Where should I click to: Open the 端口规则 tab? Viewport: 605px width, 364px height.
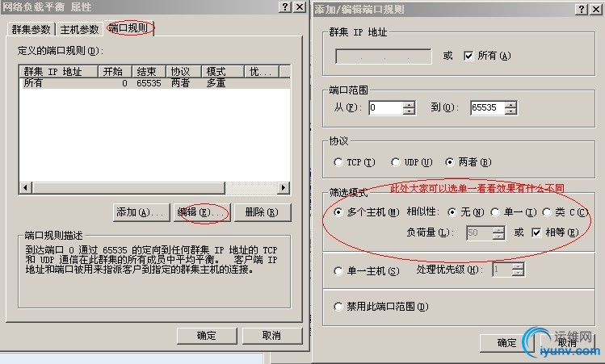[x=128, y=28]
